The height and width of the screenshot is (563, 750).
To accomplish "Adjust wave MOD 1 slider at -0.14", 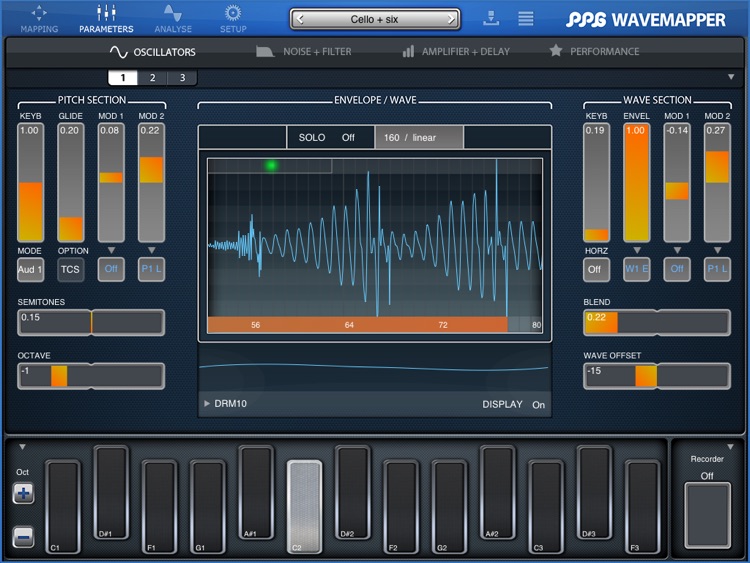I will click(x=677, y=183).
